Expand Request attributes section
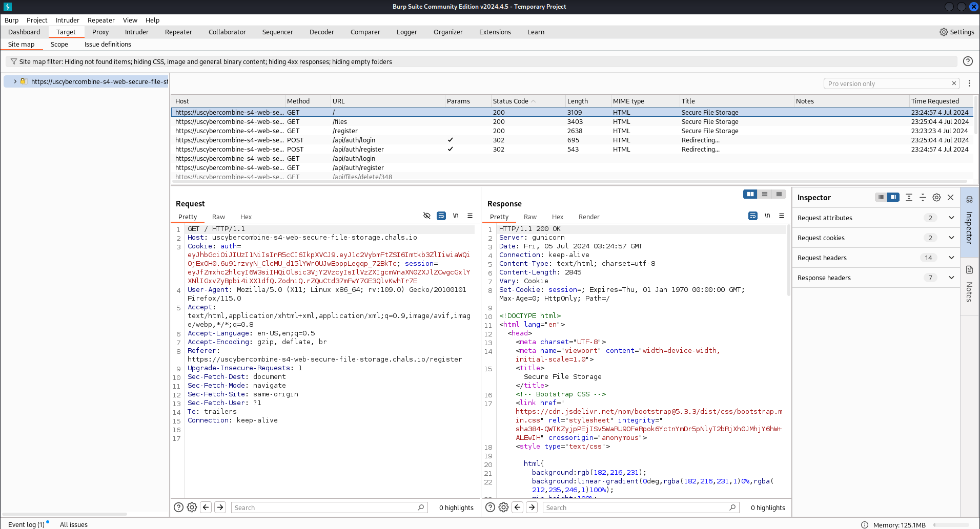This screenshot has width=980, height=529. point(951,218)
